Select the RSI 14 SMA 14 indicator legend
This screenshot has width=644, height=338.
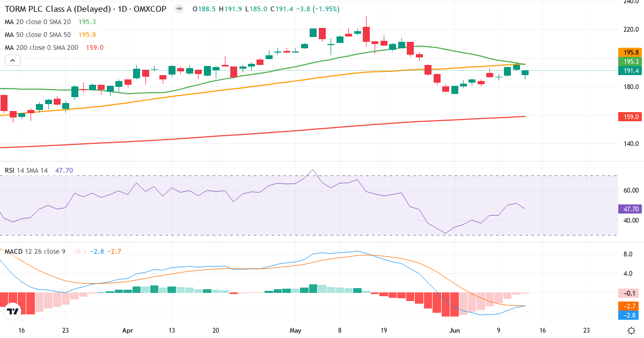point(26,171)
